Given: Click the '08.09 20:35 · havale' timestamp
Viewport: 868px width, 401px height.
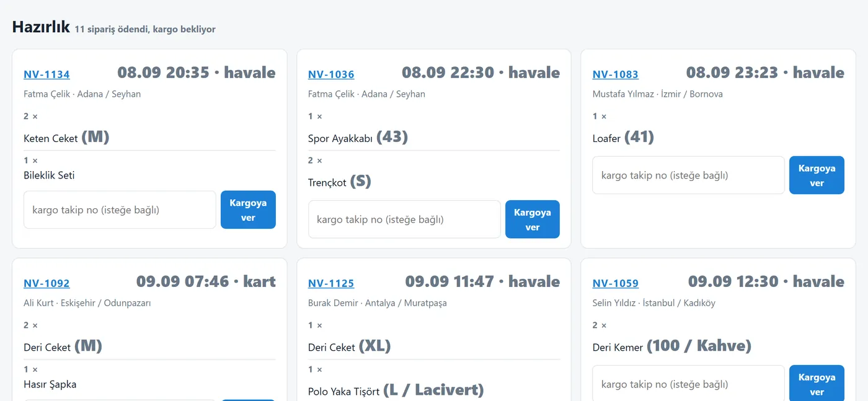Looking at the screenshot, I should (197, 73).
